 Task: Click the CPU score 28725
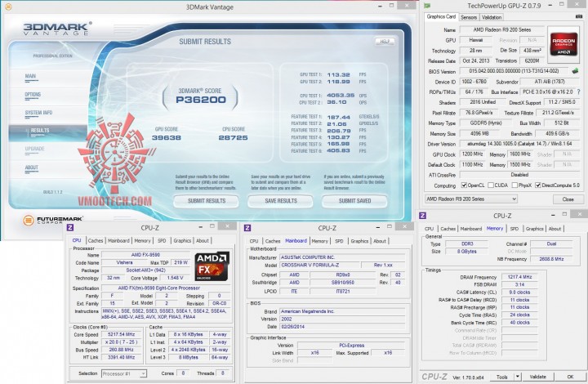click(233, 137)
